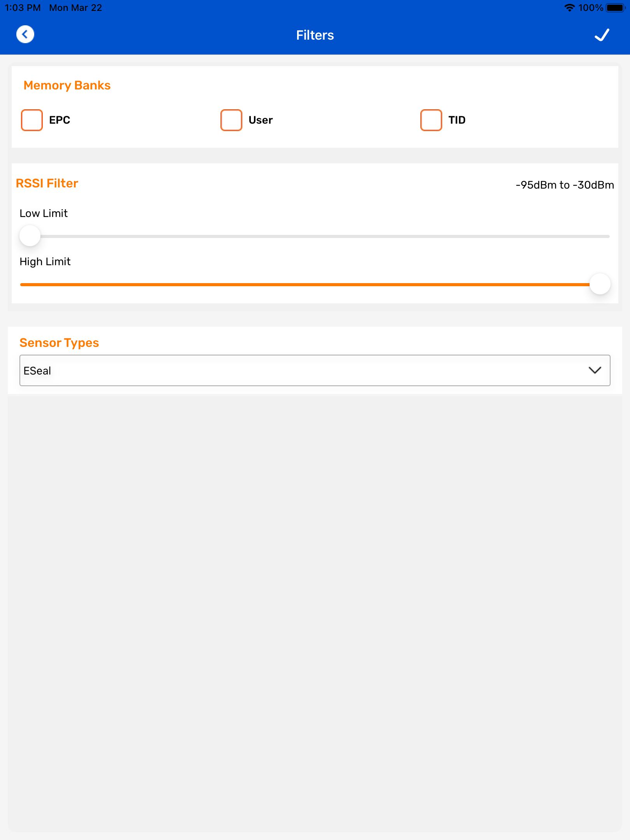Tap the Memory Banks section heading

click(67, 85)
